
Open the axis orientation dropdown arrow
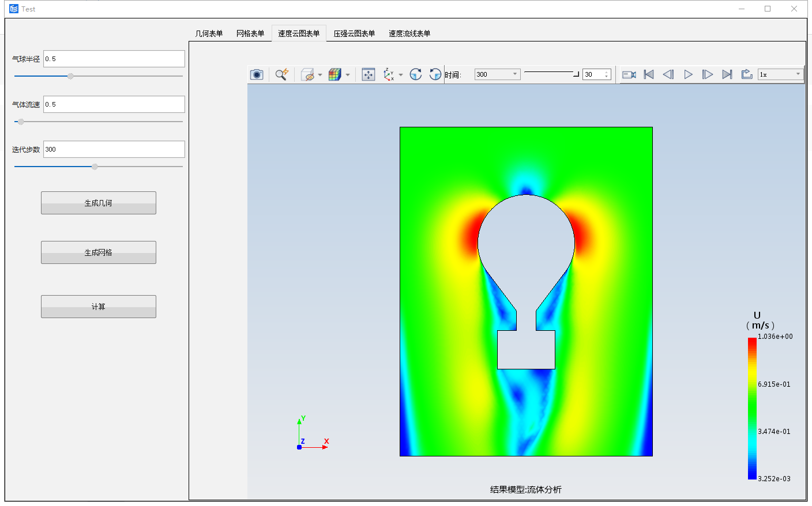[x=401, y=75]
